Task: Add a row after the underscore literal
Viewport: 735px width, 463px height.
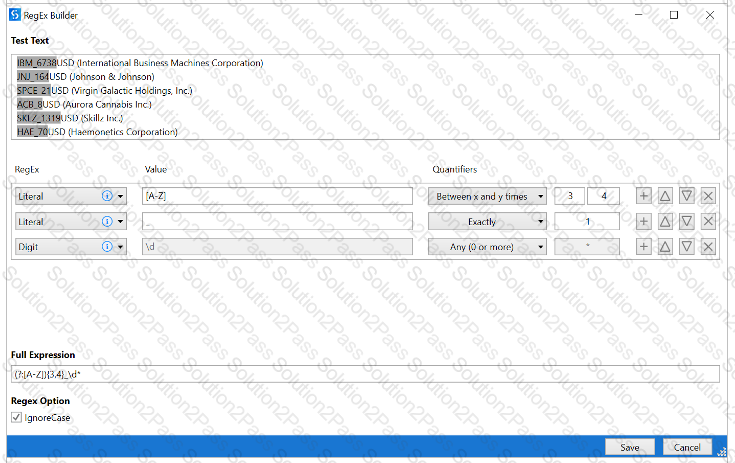Action: [644, 221]
